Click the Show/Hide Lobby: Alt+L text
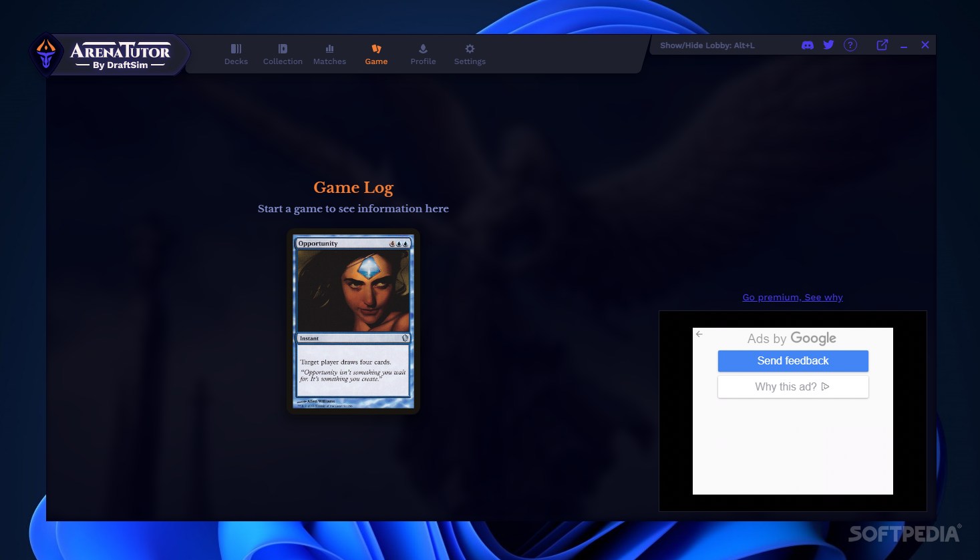This screenshot has width=980, height=560. pos(707,45)
